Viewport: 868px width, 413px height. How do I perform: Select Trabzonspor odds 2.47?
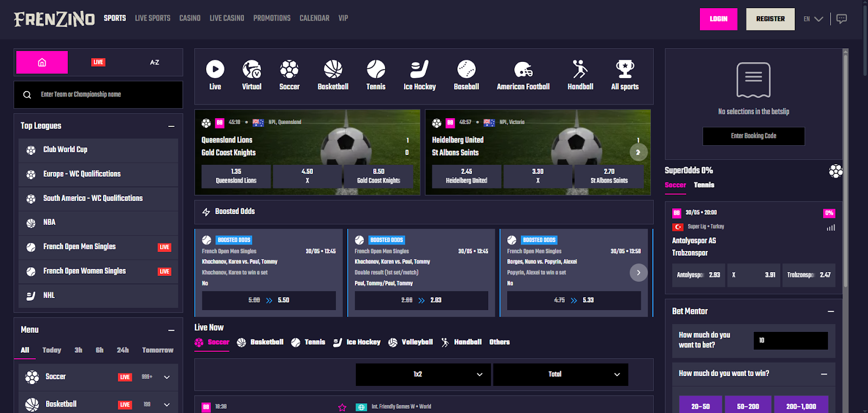(809, 275)
